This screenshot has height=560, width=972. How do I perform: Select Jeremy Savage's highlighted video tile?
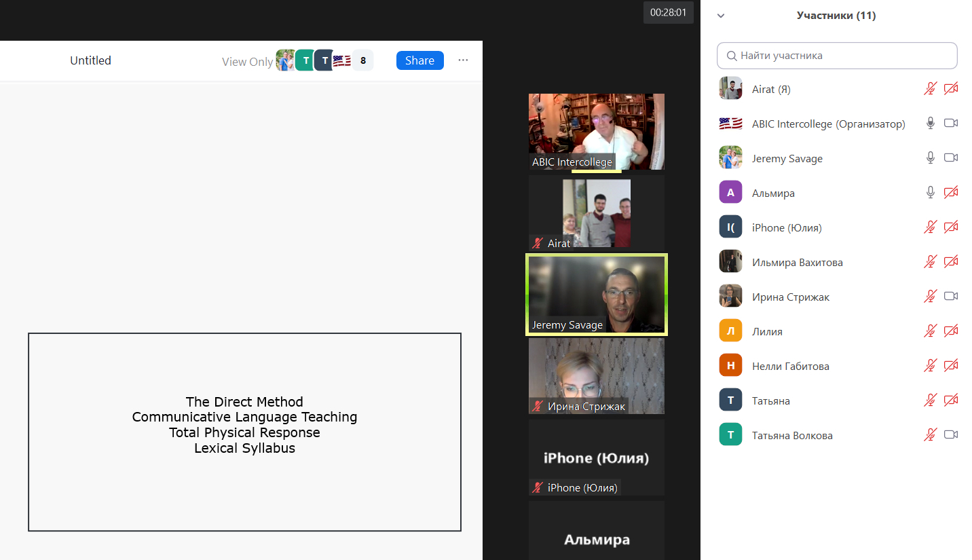point(596,295)
